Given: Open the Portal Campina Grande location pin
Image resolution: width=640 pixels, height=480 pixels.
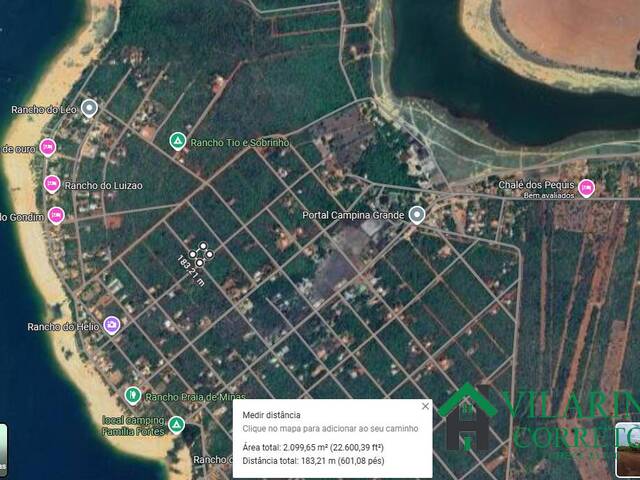Looking at the screenshot, I should pyautogui.click(x=417, y=215).
